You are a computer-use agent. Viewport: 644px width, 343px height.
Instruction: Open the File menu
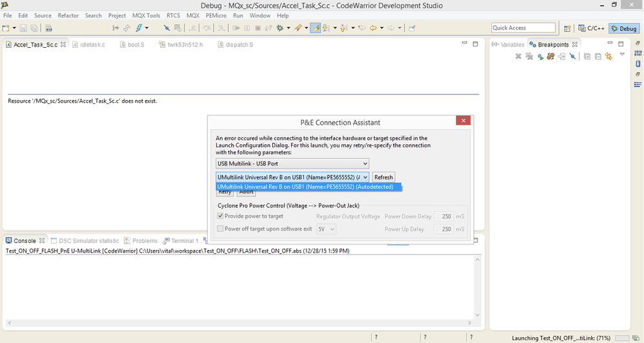[x=7, y=16]
